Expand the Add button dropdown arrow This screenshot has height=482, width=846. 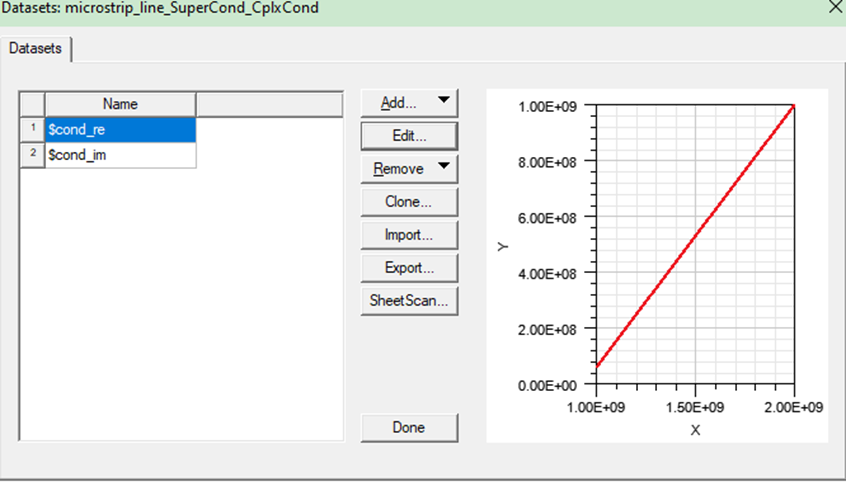tap(443, 102)
